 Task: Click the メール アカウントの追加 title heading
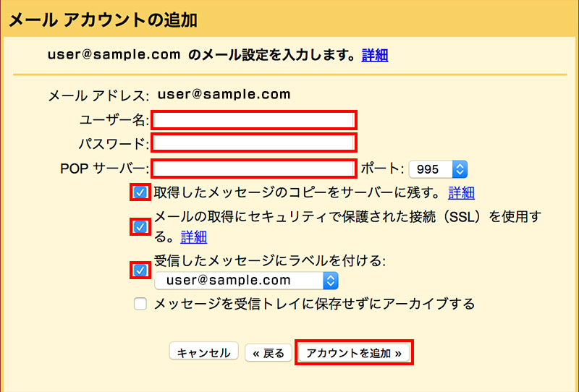[x=102, y=20]
